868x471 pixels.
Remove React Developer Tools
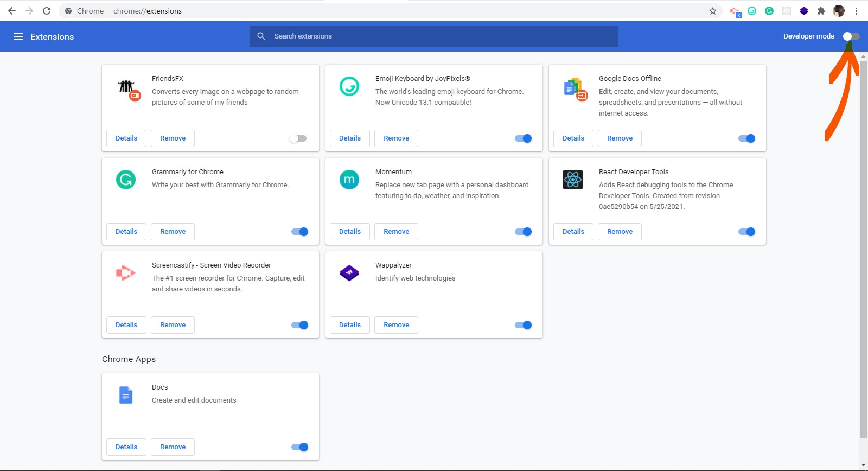coord(620,232)
